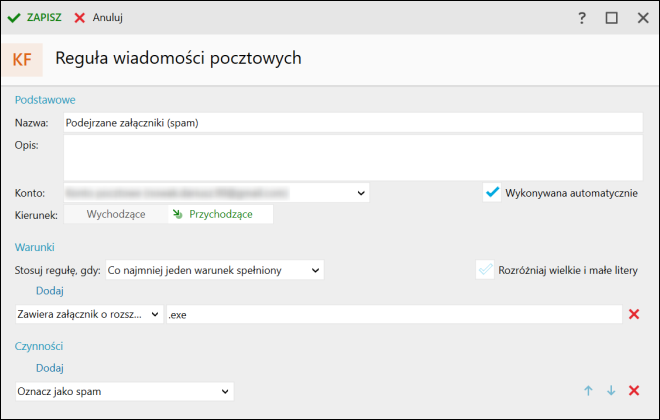This screenshot has height=420, width=660.
Task: Click the KF logo icon
Action: pyautogui.click(x=22, y=60)
